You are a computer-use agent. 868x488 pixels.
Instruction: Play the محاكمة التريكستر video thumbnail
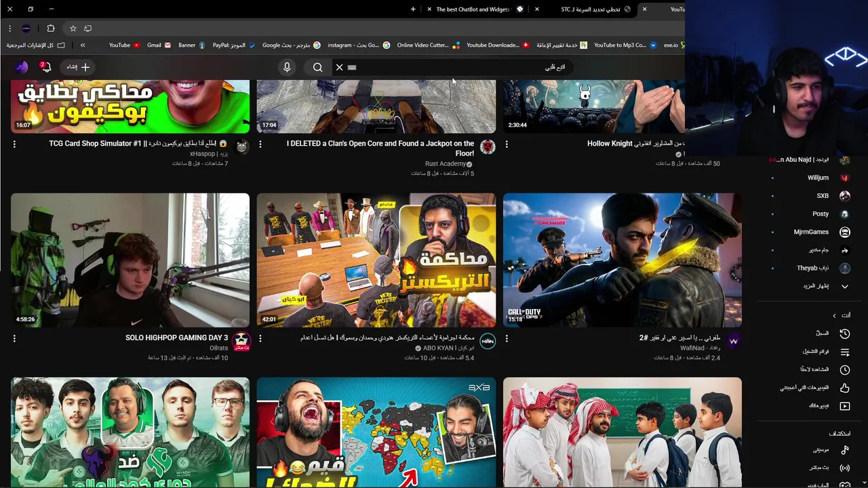tap(376, 260)
